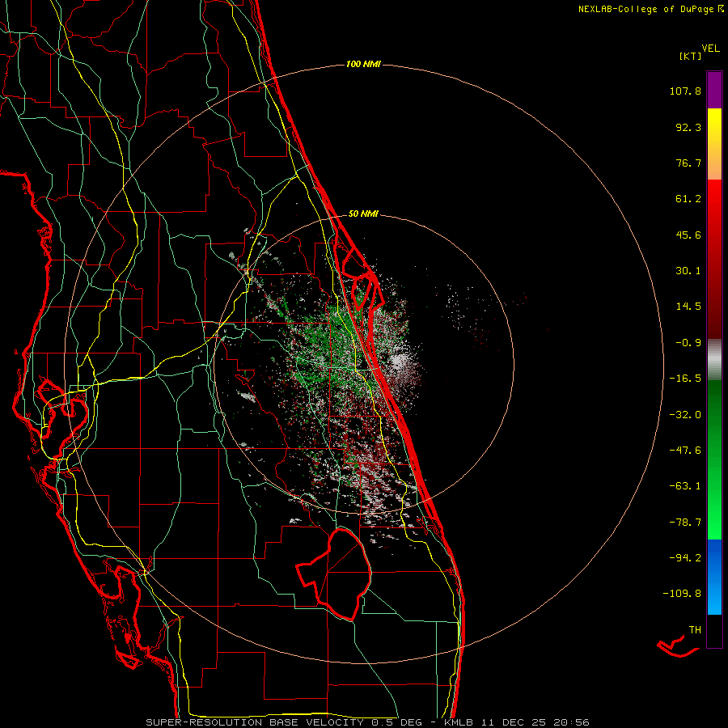Pick the green segment of the velocity color bar
The height and width of the screenshot is (728, 728).
pos(714,459)
